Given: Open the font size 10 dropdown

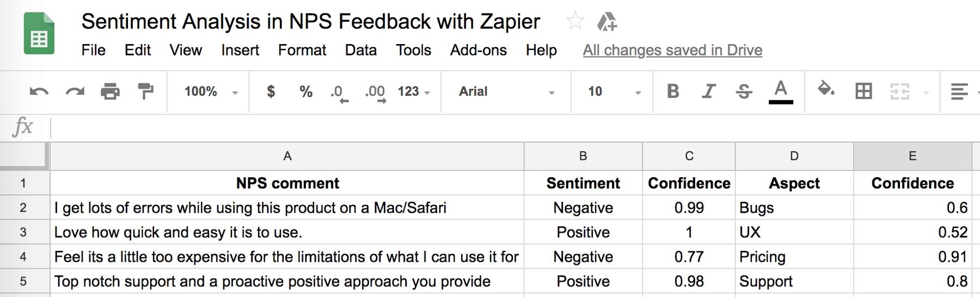Looking at the screenshot, I should pyautogui.click(x=613, y=91).
